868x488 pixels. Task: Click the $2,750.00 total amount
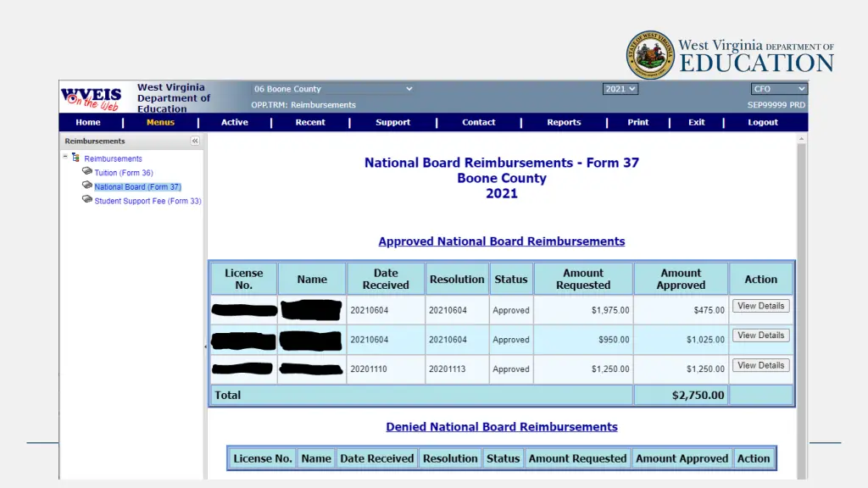coord(698,395)
